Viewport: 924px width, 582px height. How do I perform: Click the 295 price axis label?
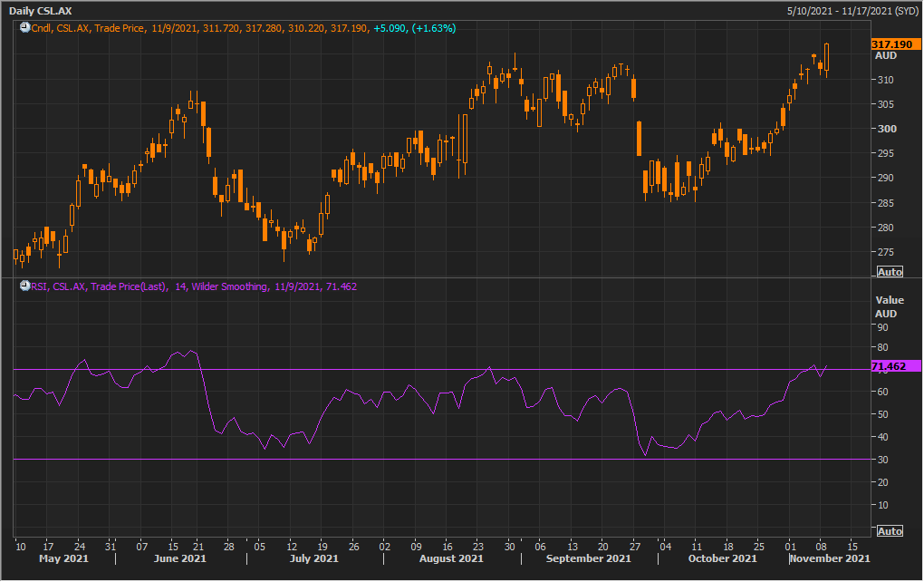885,153
